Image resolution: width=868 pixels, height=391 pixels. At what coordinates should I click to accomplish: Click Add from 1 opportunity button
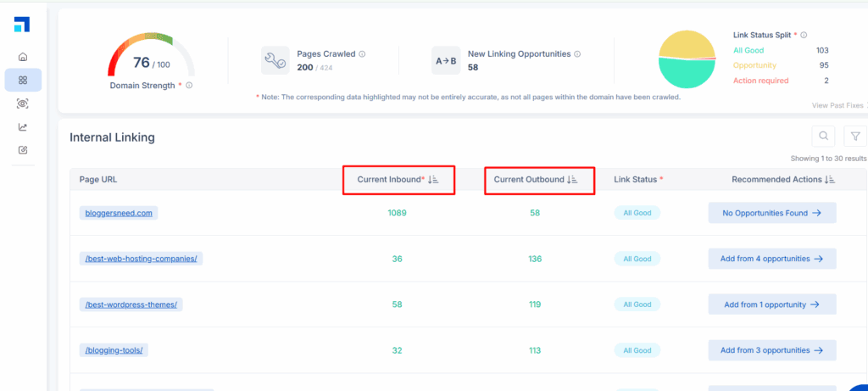click(x=771, y=304)
